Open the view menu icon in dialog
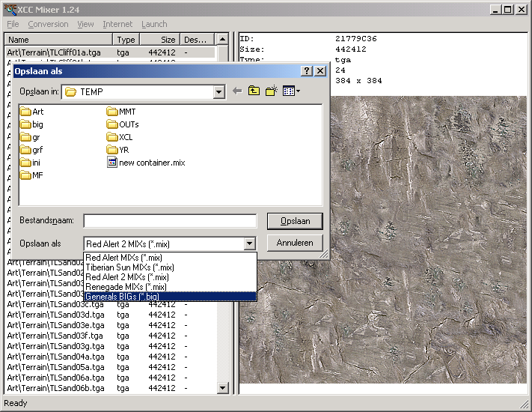532x412 pixels. 291,91
